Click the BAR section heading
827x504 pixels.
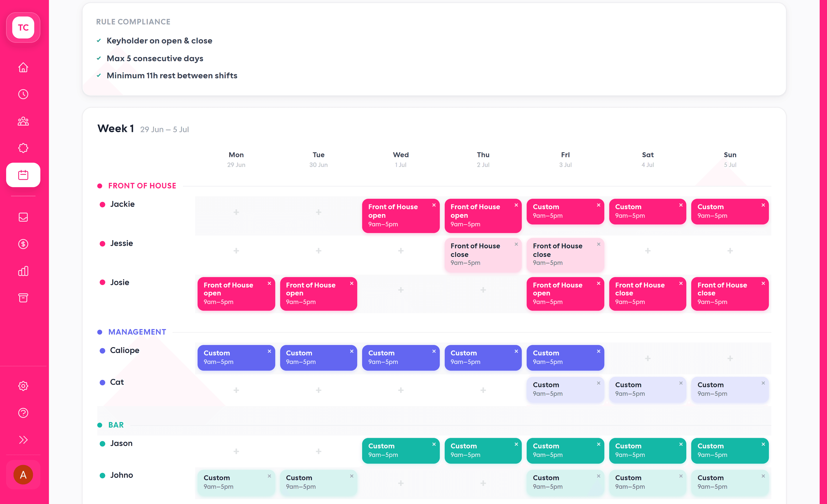116,425
